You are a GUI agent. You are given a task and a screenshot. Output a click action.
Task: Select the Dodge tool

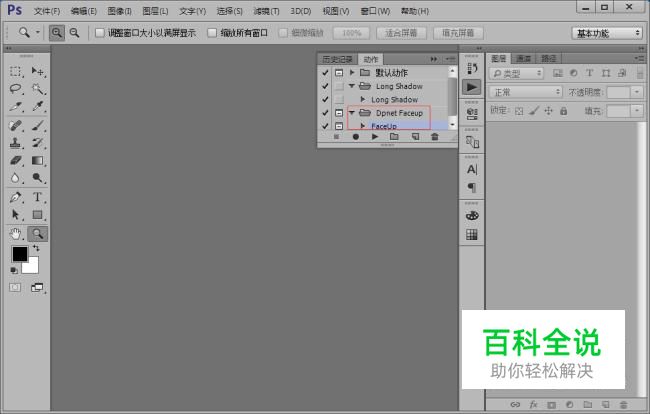pos(38,178)
